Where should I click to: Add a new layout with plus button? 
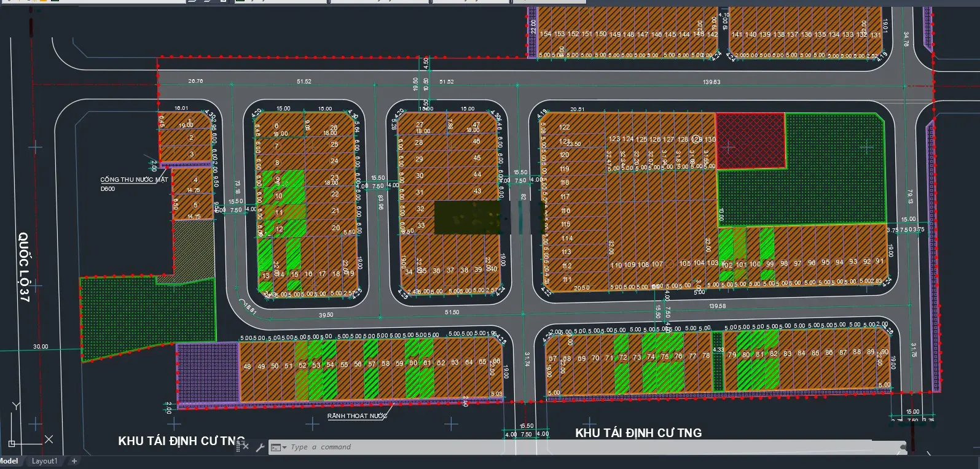point(74,461)
